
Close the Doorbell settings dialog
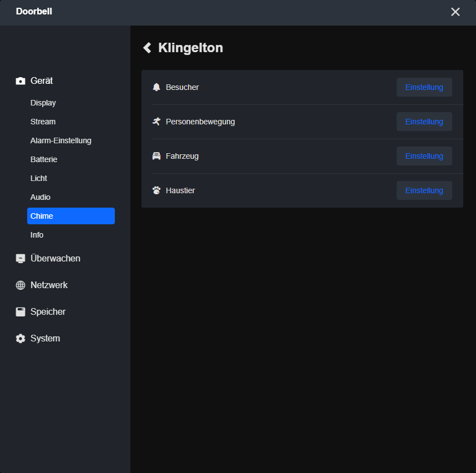(x=455, y=12)
